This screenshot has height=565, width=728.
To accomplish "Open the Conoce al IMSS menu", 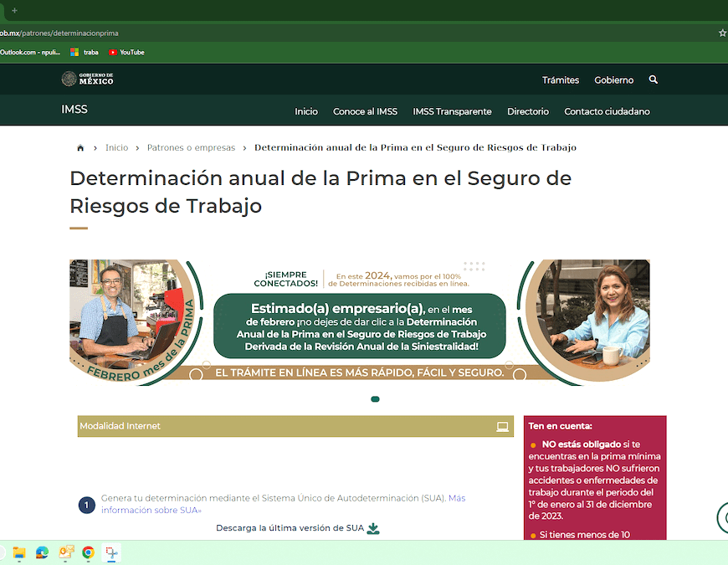I will (365, 111).
